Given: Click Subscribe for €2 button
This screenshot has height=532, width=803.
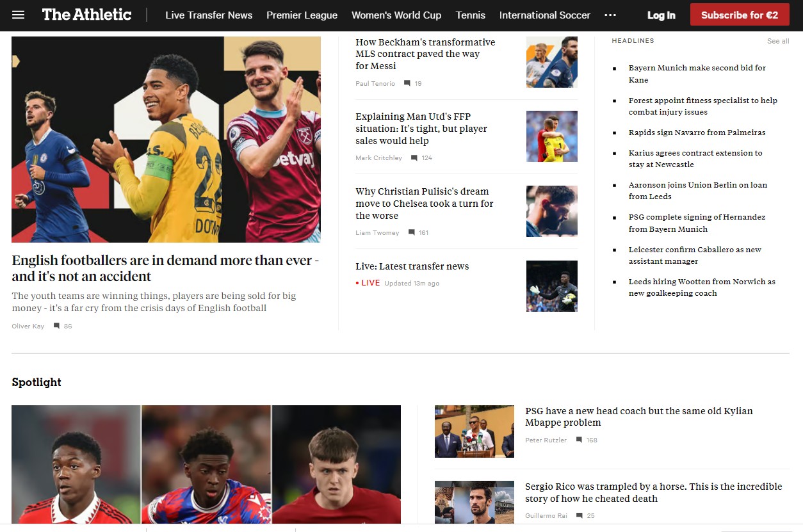Looking at the screenshot, I should [740, 15].
